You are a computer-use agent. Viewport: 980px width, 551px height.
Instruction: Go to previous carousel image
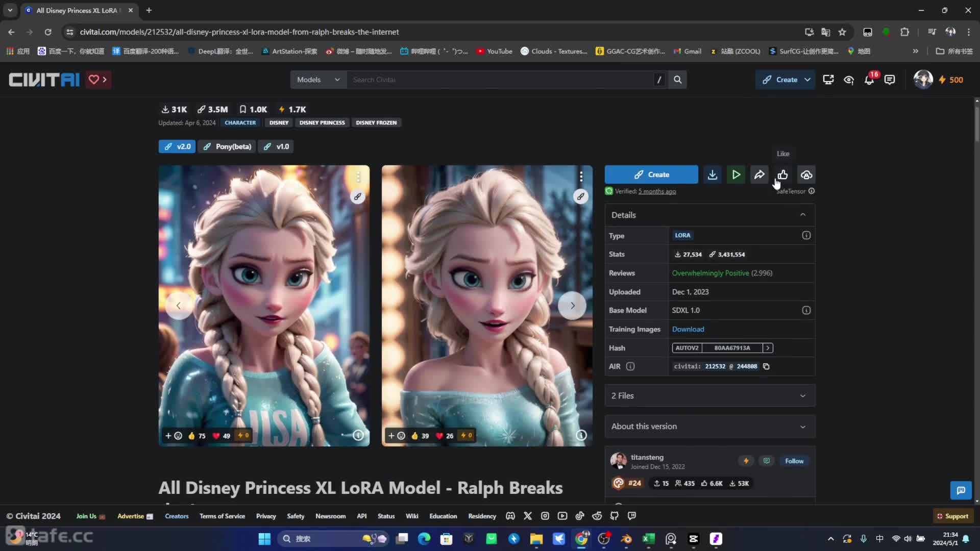pyautogui.click(x=179, y=306)
